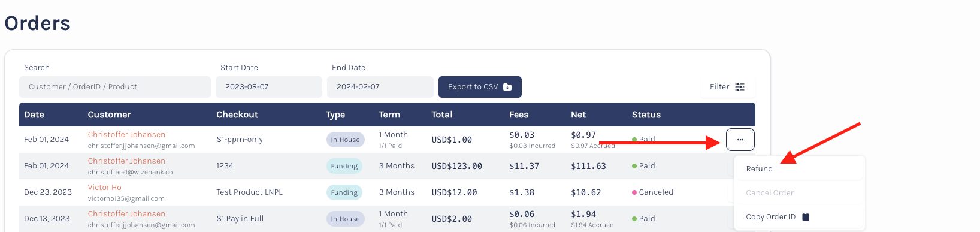
Task: Open the three-dot actions menu for first order
Action: [740, 140]
